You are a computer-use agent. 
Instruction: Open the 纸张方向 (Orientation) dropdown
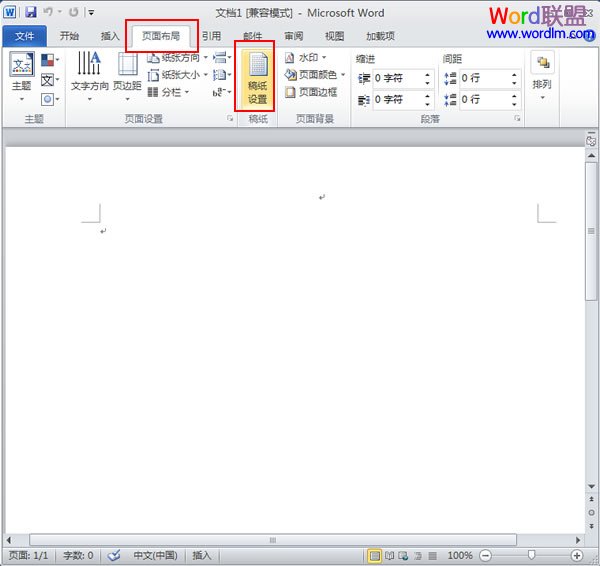point(178,58)
